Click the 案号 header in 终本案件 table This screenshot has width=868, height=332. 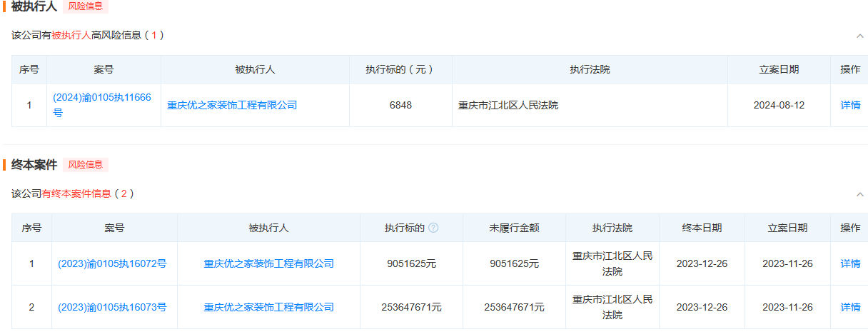click(114, 228)
